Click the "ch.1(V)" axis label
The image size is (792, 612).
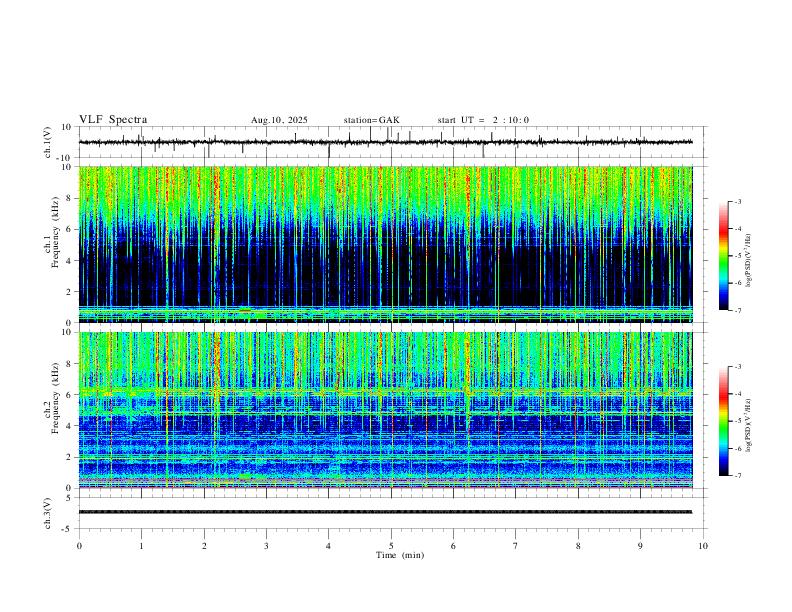[48, 142]
